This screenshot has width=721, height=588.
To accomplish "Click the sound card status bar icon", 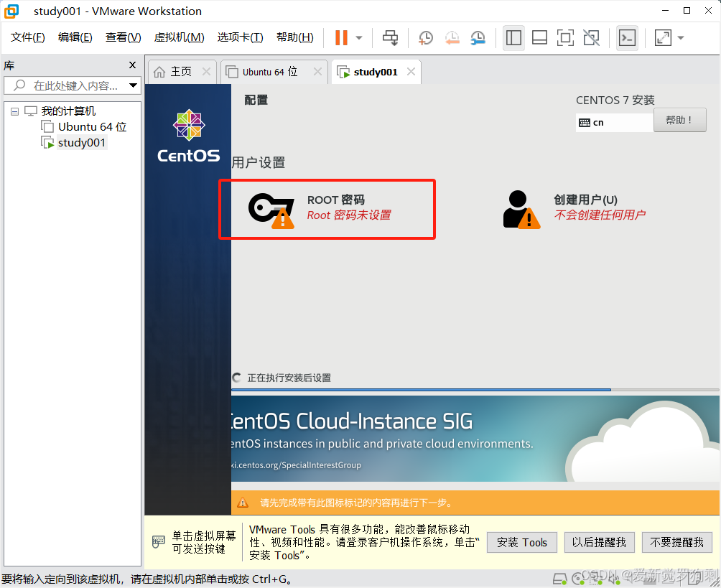I will pos(614,579).
